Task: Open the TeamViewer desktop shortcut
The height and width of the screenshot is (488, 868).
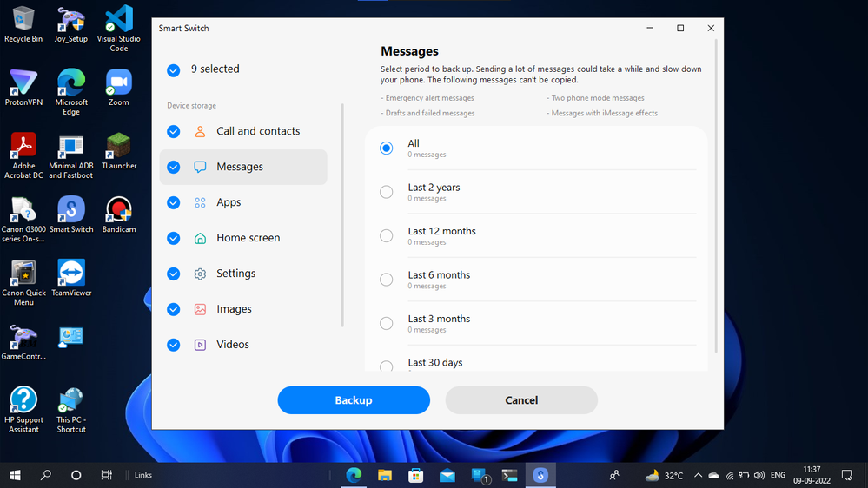Action: [x=71, y=274]
